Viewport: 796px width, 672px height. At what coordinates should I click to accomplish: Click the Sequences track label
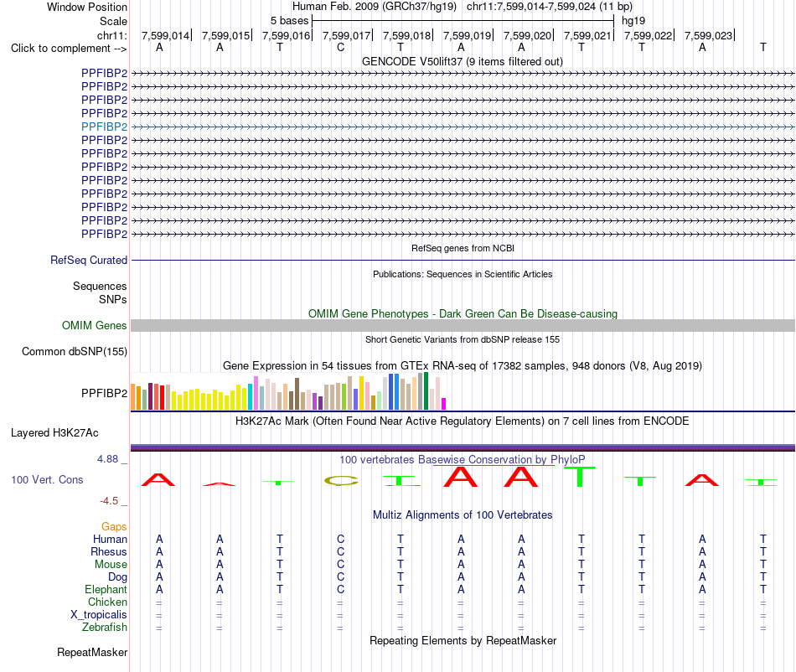pos(100,287)
